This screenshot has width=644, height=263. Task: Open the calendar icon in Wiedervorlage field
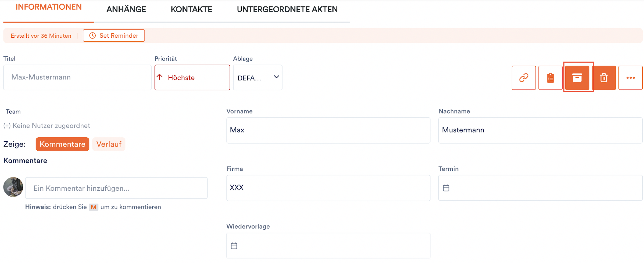[x=234, y=246]
